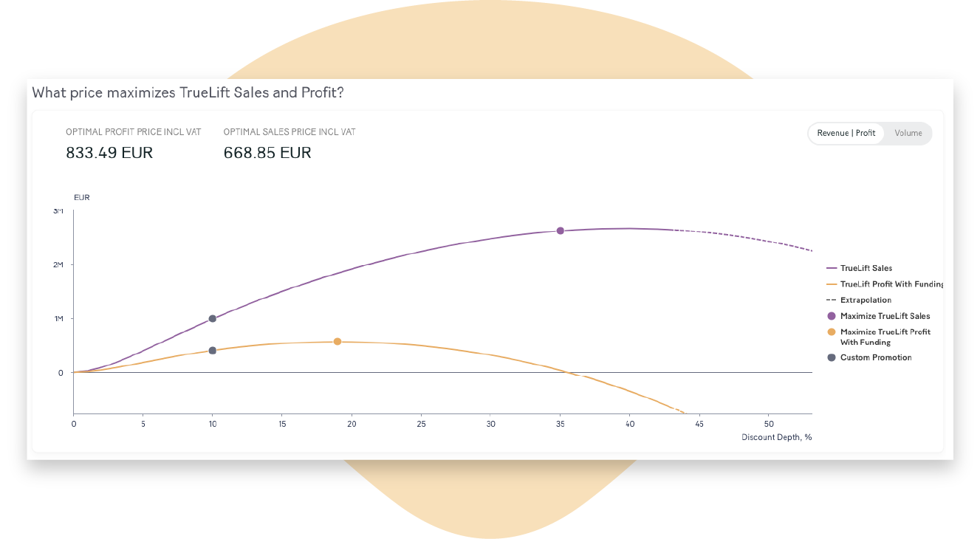980x539 pixels.
Task: Click the Optimal Profit Price Incl VAT label
Action: coord(133,132)
